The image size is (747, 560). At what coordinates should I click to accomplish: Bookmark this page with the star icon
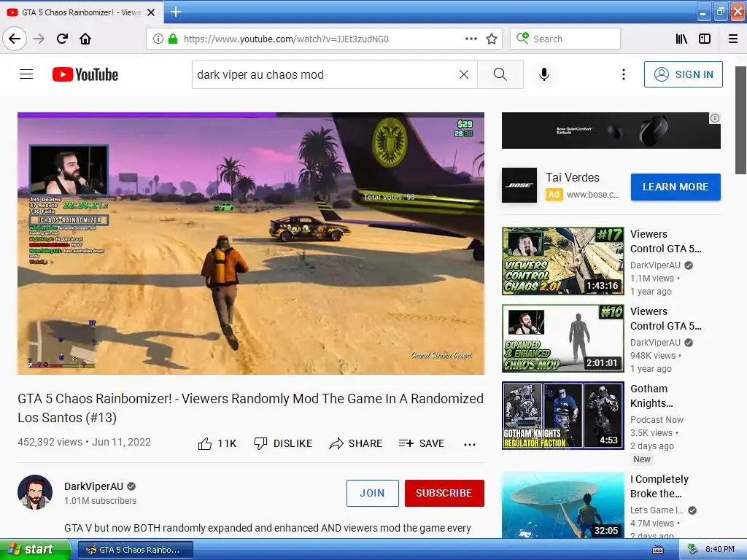492,39
